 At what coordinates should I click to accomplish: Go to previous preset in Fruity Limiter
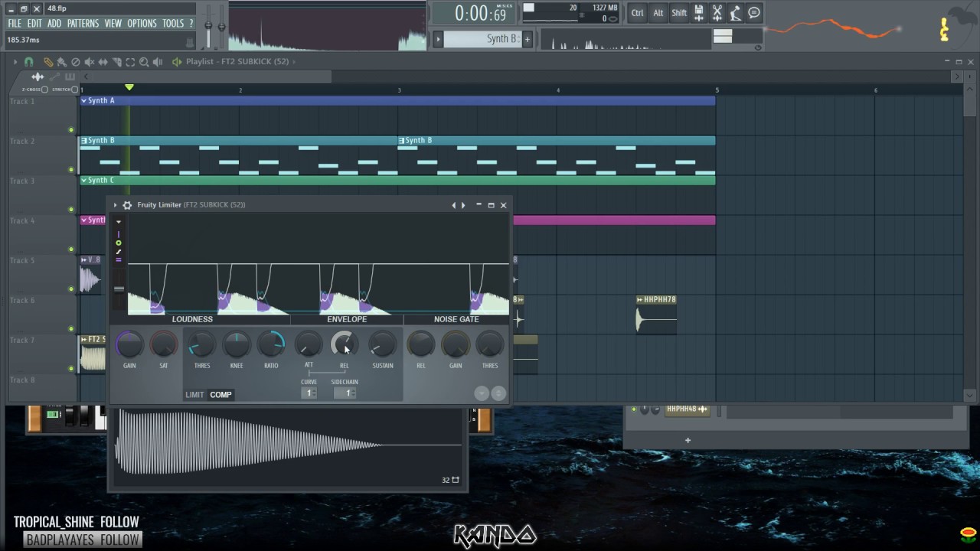pyautogui.click(x=453, y=205)
